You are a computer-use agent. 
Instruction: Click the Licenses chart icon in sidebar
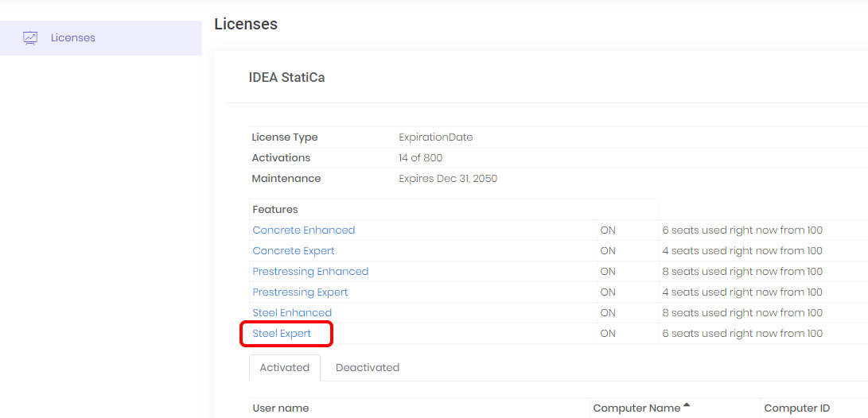(x=30, y=37)
